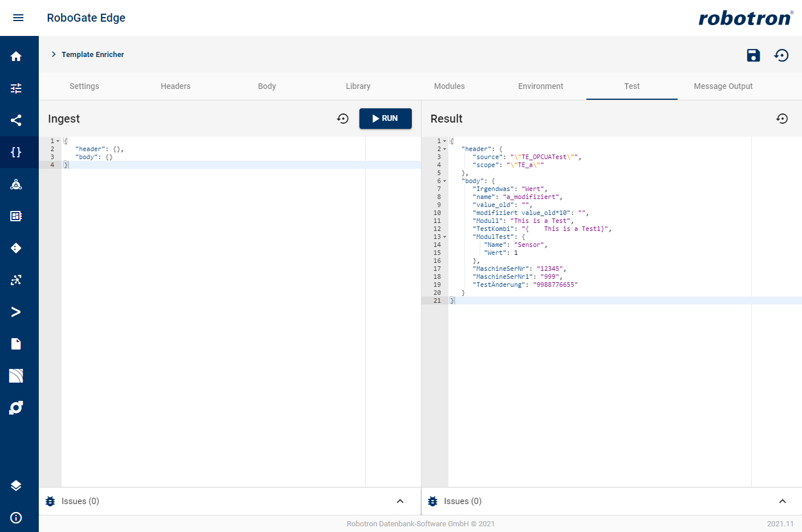Click the Result Issues (0) label
Image resolution: width=802 pixels, height=532 pixels.
[463, 501]
